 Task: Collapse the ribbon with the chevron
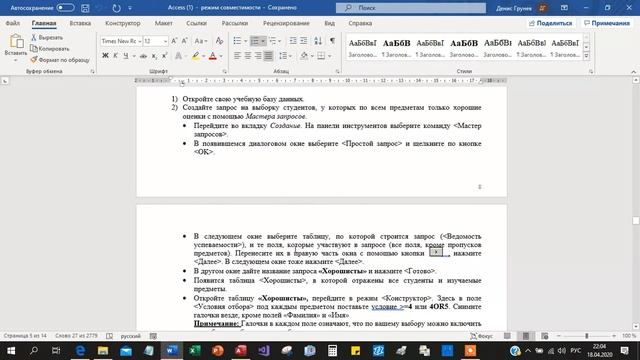point(633,72)
